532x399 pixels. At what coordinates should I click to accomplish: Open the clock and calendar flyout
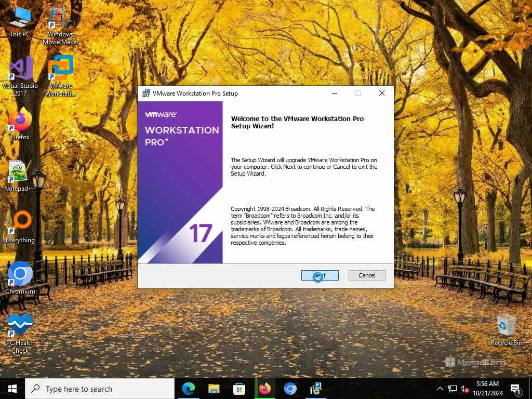(487, 389)
